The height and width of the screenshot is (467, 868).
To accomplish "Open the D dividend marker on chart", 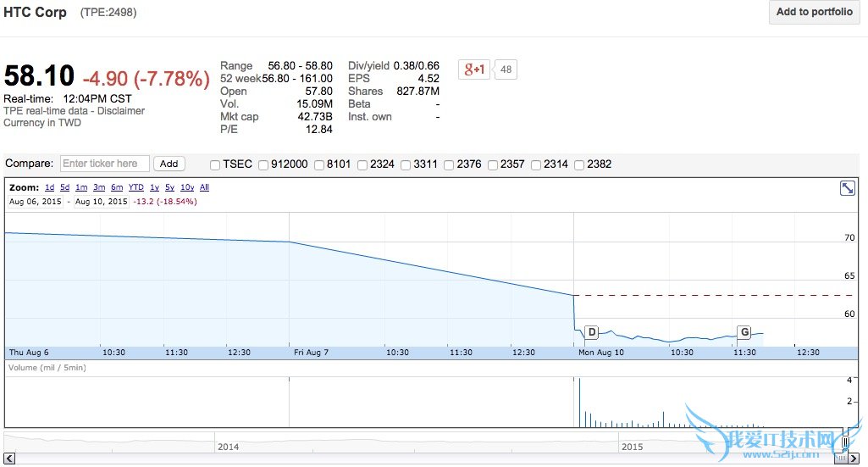I will click(591, 332).
